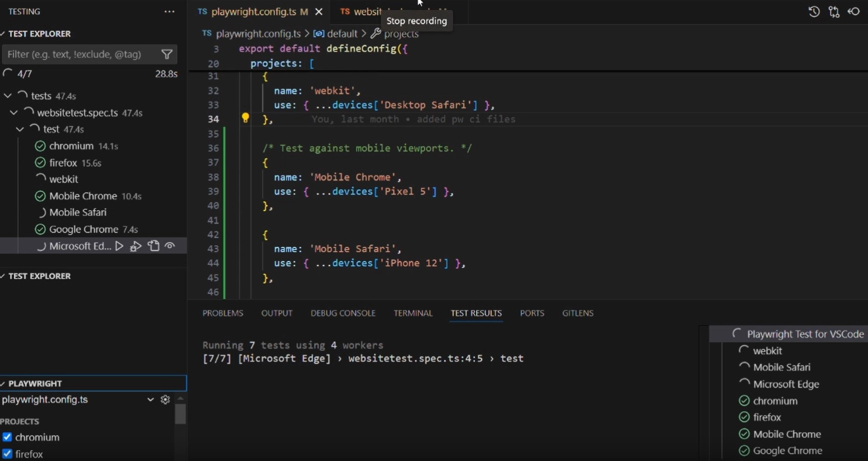
Task: Switch to the TERMINAL panel tab
Action: (x=413, y=313)
